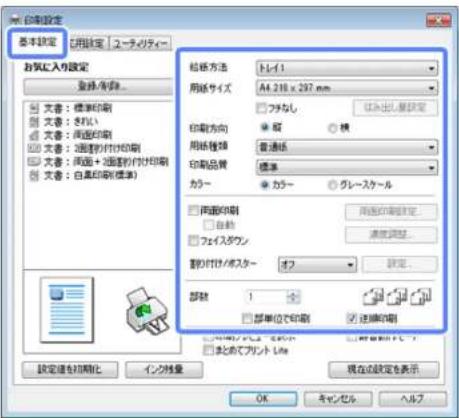Click the page layout preview thumbnail
The width and height of the screenshot is (459, 418).
pyautogui.click(x=67, y=310)
